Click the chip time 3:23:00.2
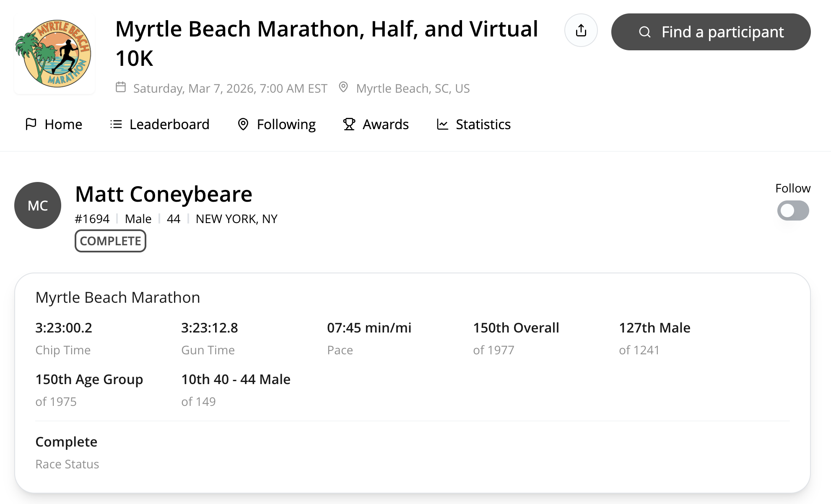The width and height of the screenshot is (831, 504). [64, 328]
